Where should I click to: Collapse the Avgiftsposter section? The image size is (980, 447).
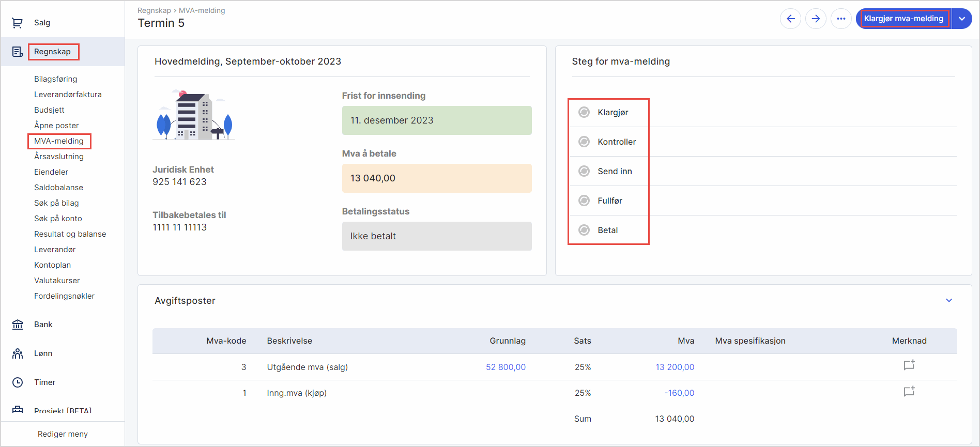tap(949, 301)
